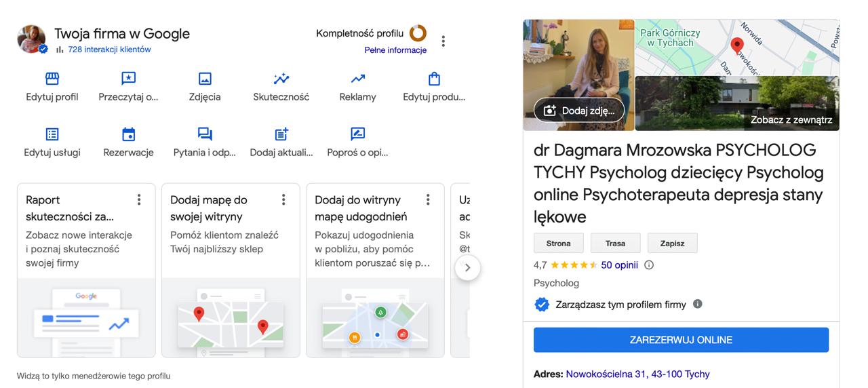Open the Dodaj mapę do swojej witryny card
Viewport: 868px width, 388px height.
[x=231, y=270]
